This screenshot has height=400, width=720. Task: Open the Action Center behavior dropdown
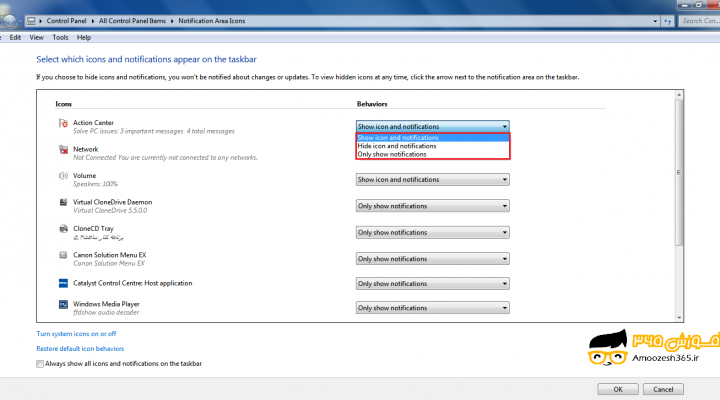click(x=433, y=126)
